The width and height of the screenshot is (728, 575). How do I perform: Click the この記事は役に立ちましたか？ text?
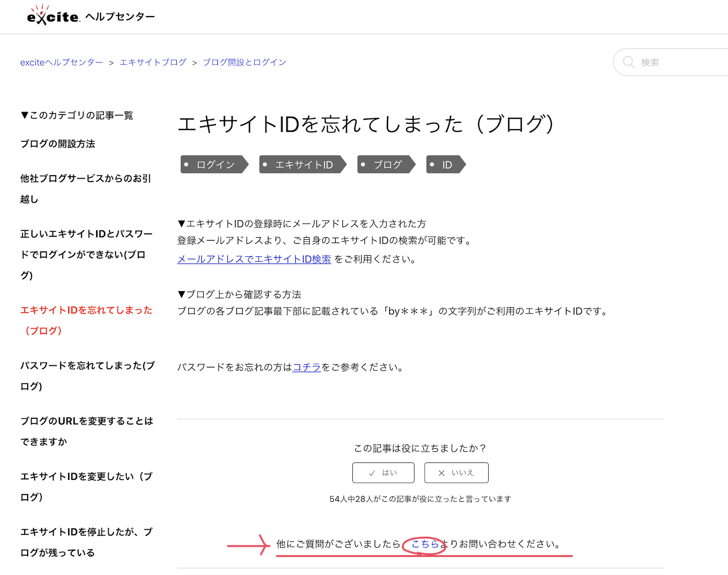[420, 448]
